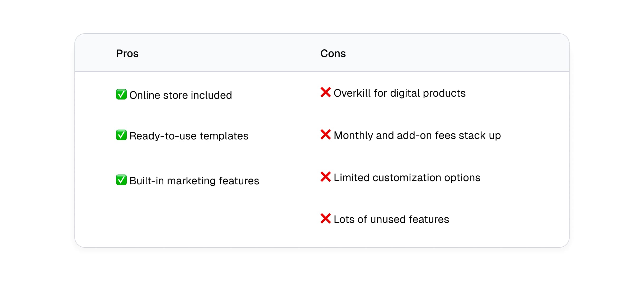Viewport: 644px width, 281px height.
Task: Click the word 'templates' in Pros column
Action: [224, 136]
